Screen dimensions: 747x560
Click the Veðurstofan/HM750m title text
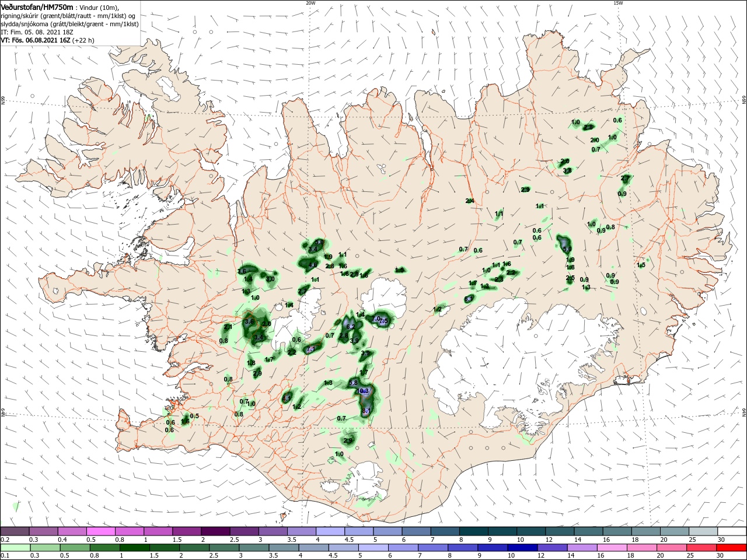pos(37,7)
